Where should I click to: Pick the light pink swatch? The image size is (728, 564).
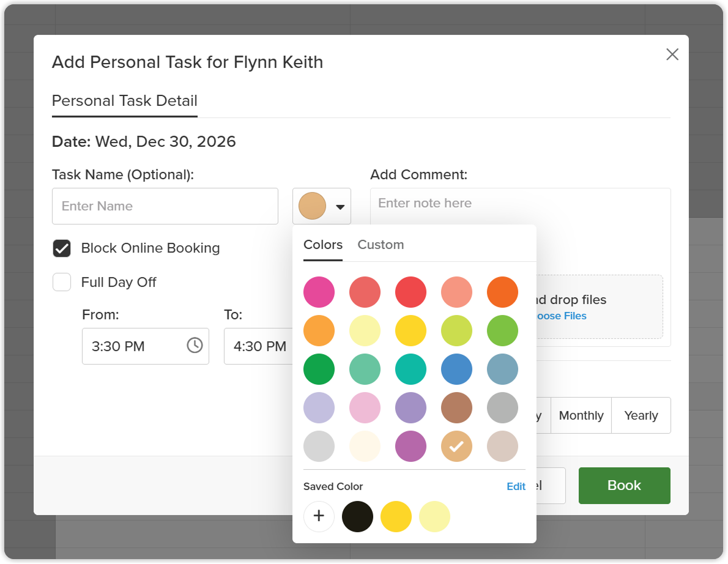[365, 407]
